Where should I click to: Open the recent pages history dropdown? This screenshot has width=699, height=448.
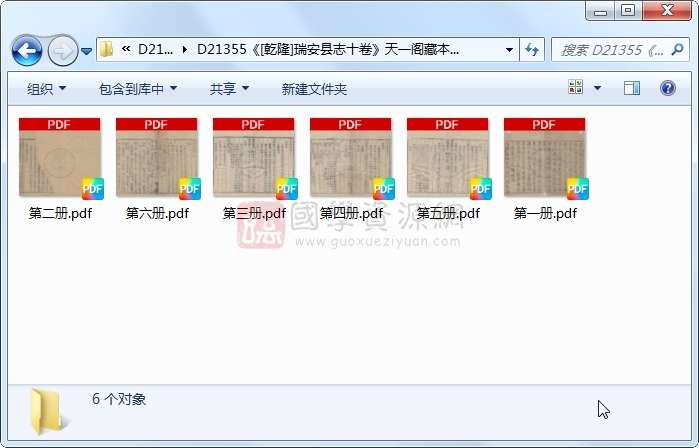(x=86, y=51)
